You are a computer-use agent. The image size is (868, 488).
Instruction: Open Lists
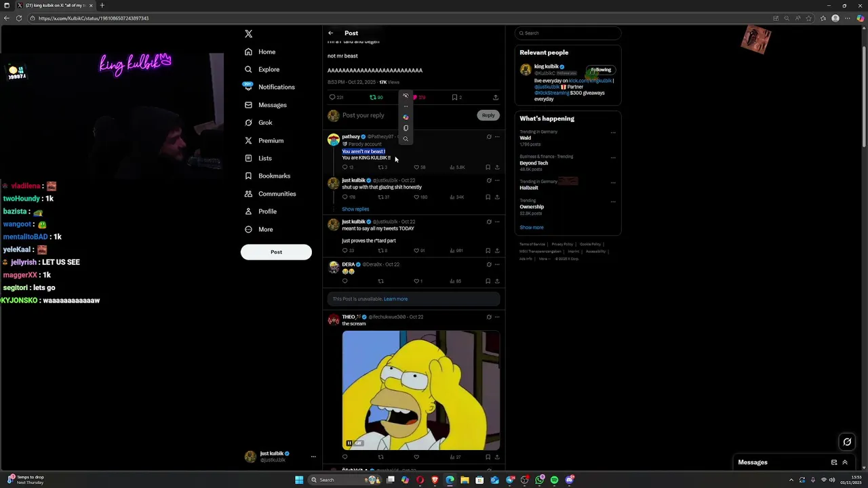258,158
